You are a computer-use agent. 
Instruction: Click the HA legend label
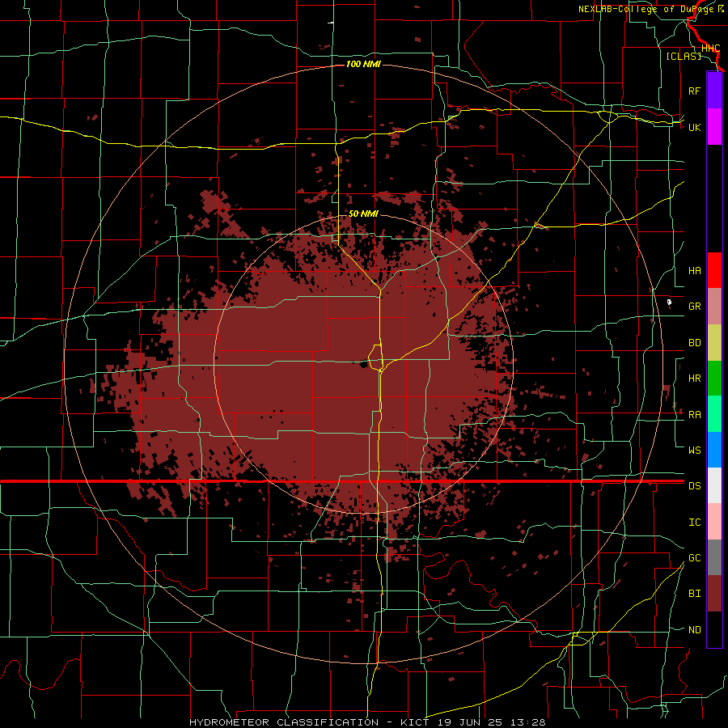694,270
